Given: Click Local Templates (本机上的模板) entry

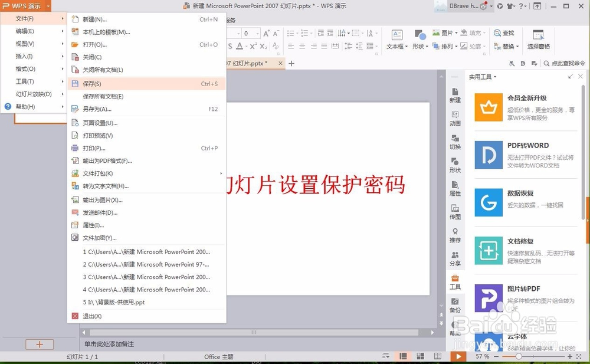Looking at the screenshot, I should pos(147,32).
